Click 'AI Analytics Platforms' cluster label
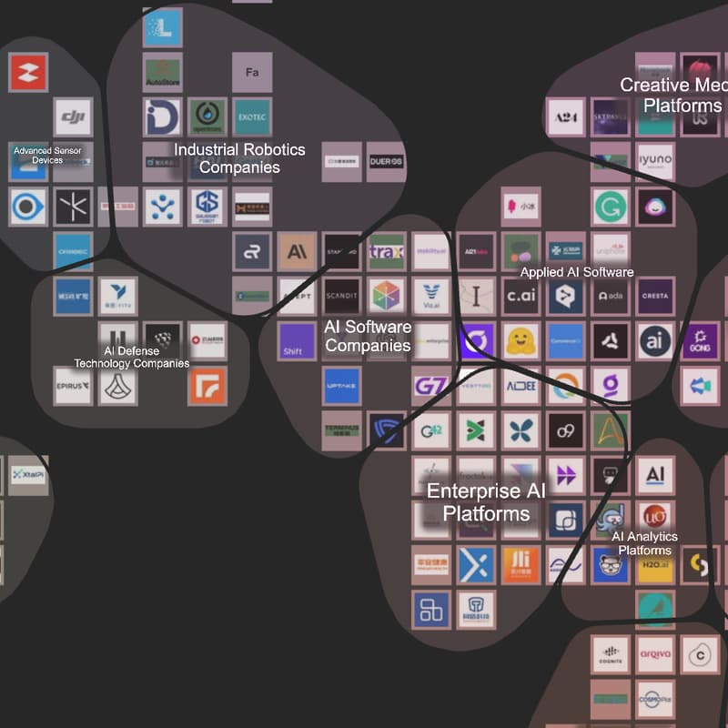728x728 pixels. click(644, 543)
